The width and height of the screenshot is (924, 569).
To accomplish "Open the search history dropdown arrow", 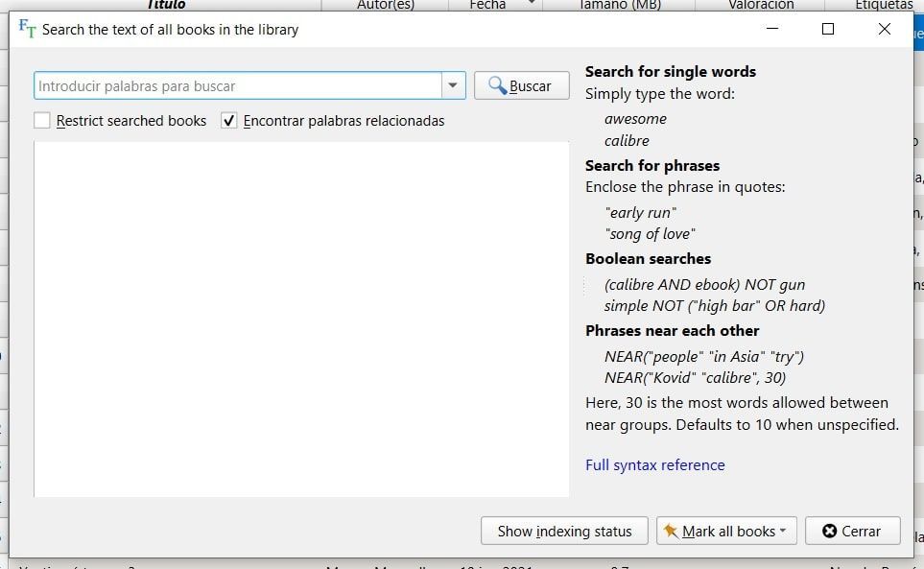I will pos(453,86).
